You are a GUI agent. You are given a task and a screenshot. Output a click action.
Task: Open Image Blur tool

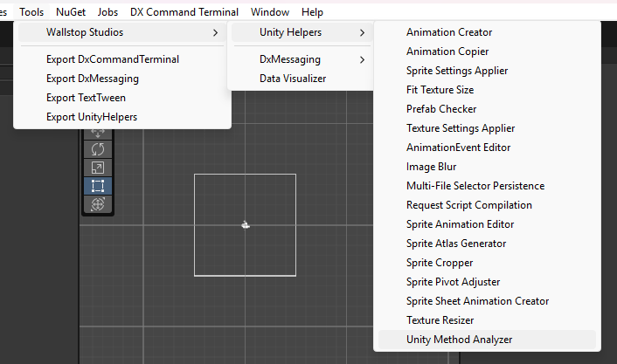click(x=431, y=167)
